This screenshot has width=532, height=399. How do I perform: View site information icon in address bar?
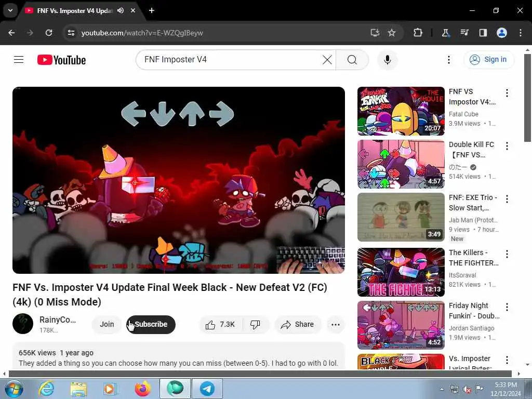[x=71, y=33]
